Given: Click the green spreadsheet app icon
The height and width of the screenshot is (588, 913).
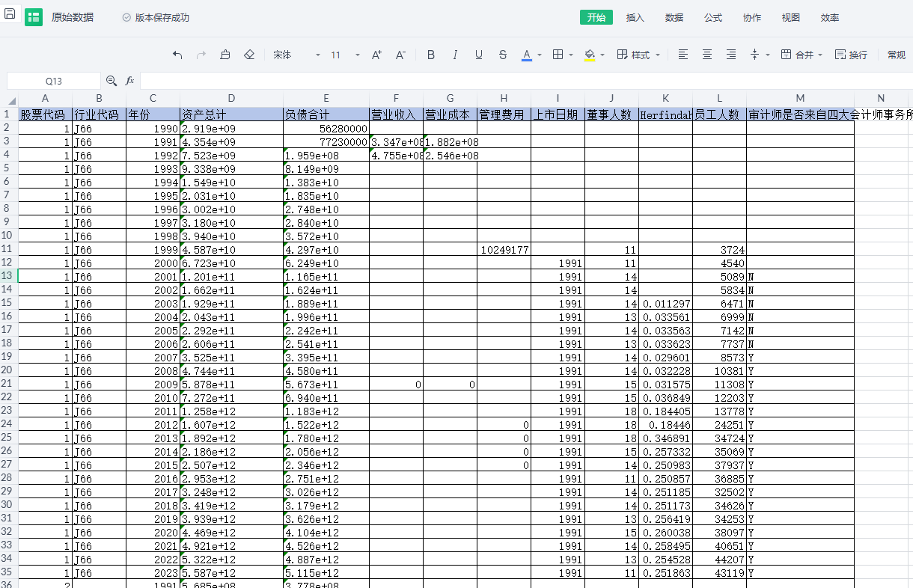Looking at the screenshot, I should [34, 17].
